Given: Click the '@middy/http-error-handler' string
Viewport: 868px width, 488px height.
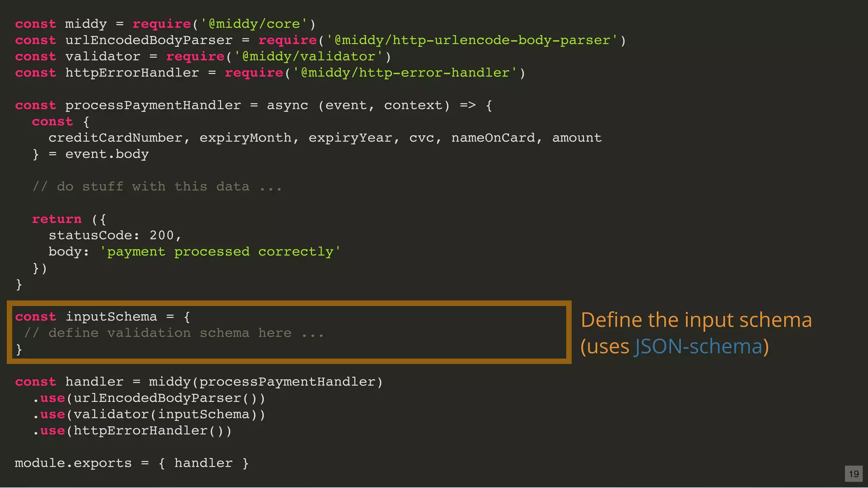Looking at the screenshot, I should pos(405,73).
